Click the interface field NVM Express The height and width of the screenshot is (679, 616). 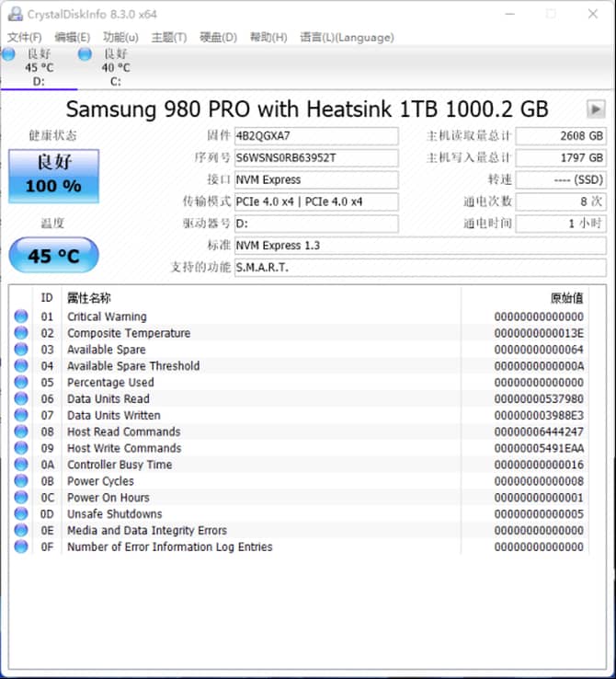point(316,179)
